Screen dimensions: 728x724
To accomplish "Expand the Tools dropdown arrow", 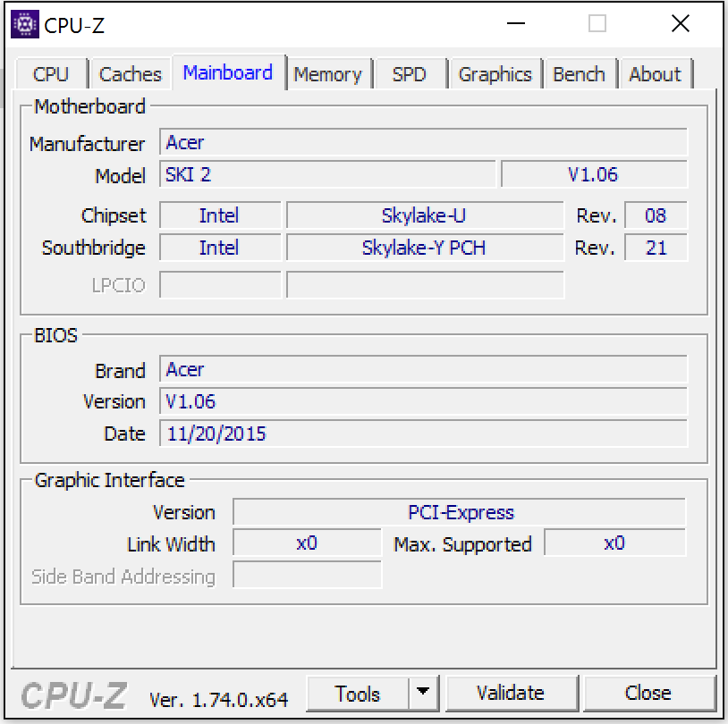I will pos(423,694).
